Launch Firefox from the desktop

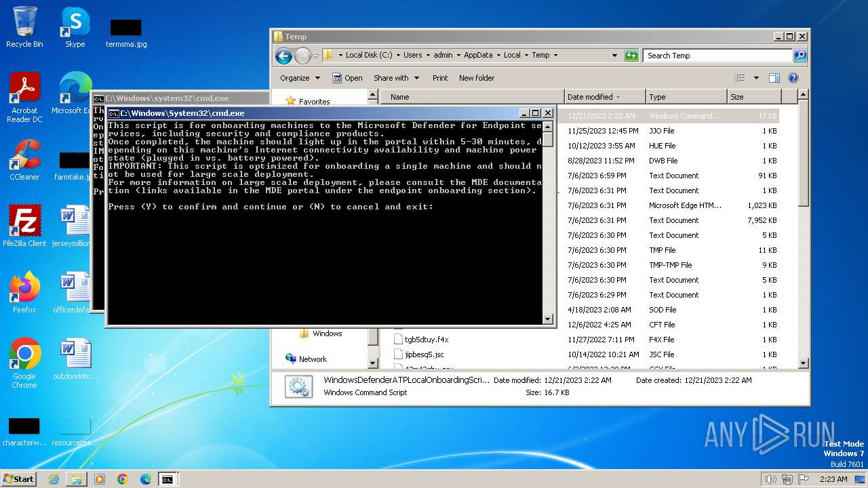tap(24, 292)
